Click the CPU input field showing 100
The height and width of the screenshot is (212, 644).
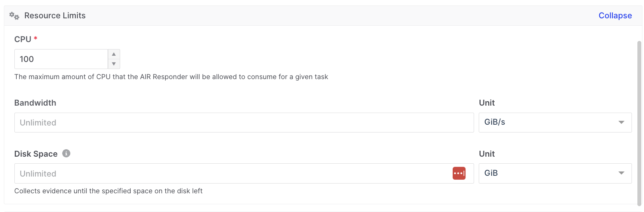[x=61, y=59]
